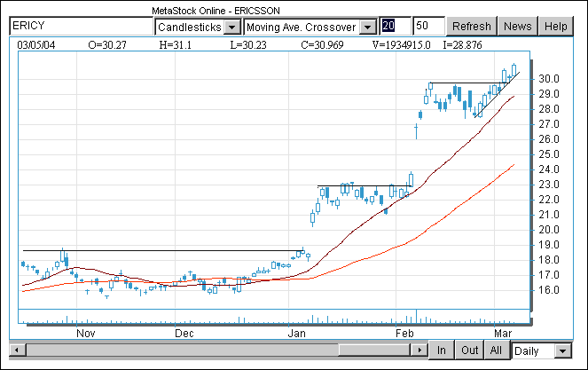The image size is (588, 370).
Task: Click the right scroll arrow of horizontal scrollbar
Action: tap(419, 350)
